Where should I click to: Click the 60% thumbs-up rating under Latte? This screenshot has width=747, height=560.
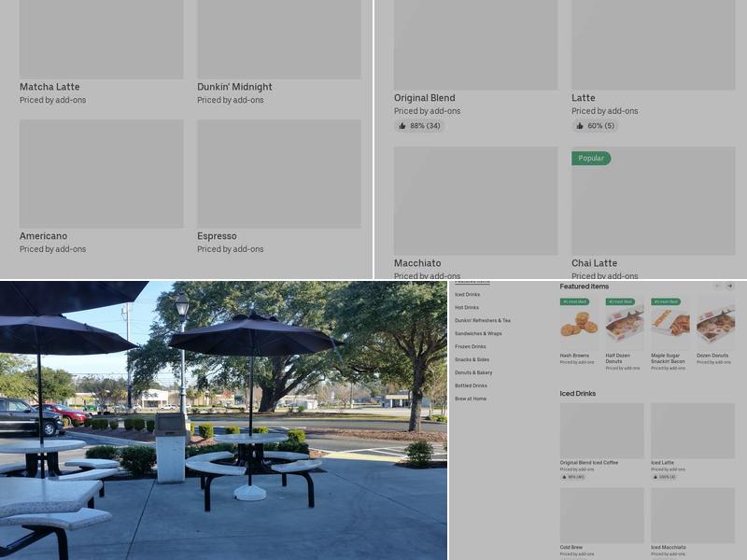[595, 126]
